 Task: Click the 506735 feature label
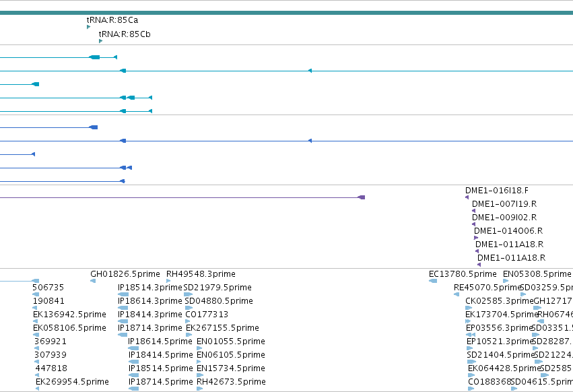tap(48, 288)
